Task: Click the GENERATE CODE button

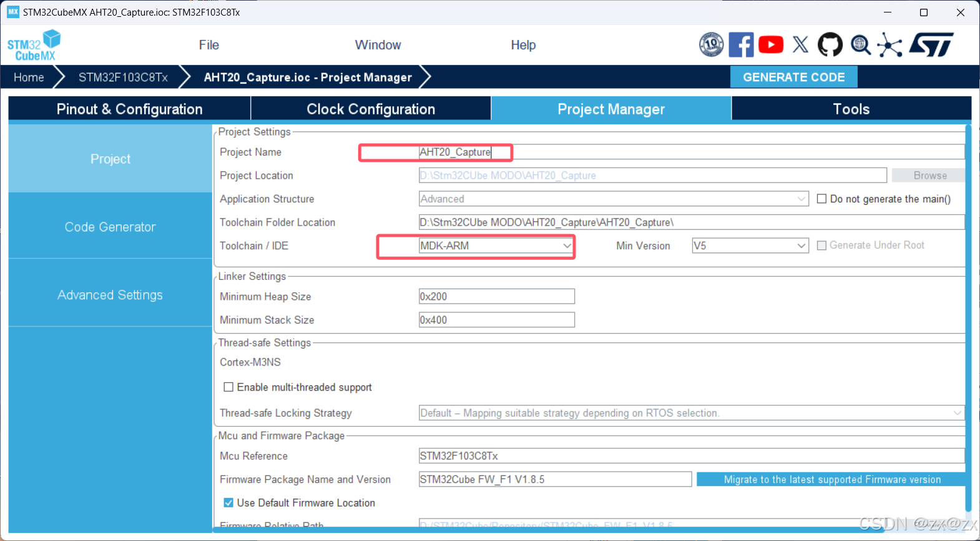Action: pyautogui.click(x=793, y=77)
